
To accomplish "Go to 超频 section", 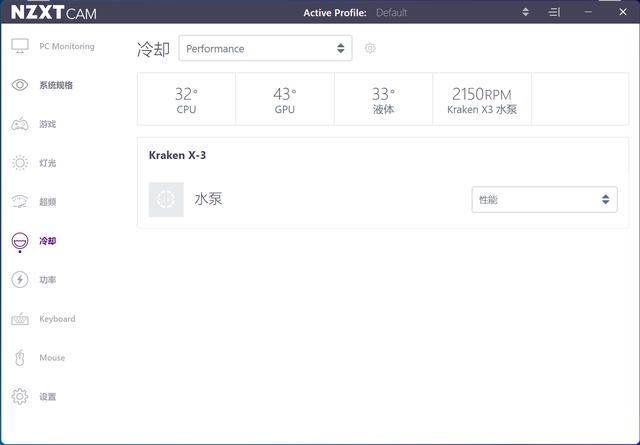I will point(47,202).
